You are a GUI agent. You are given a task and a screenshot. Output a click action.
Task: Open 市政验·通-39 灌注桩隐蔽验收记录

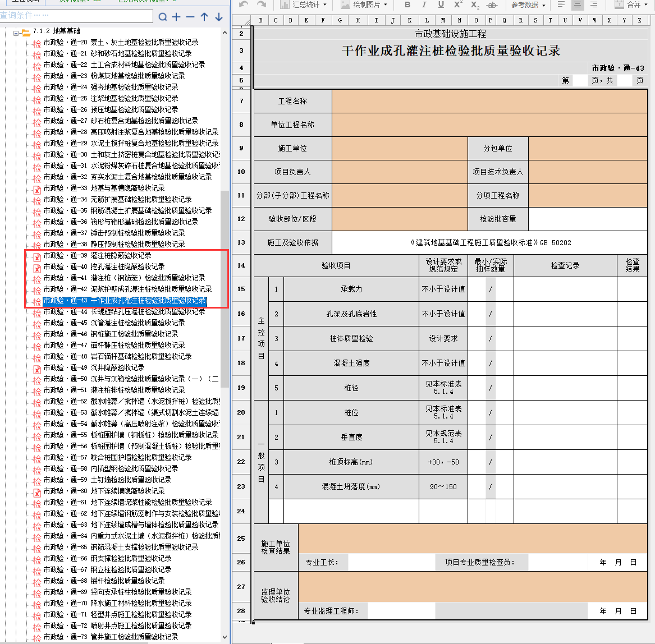tap(97, 256)
